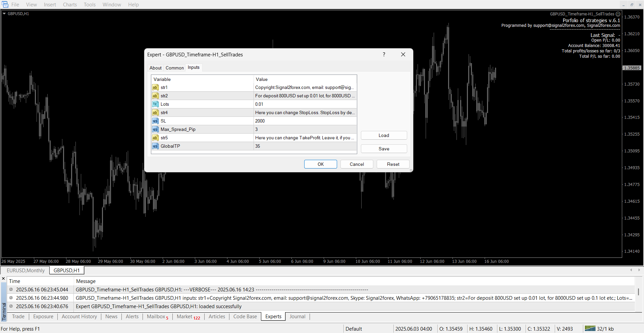Click the Terminal log vertical scrollbar
644x333 pixels.
[638, 292]
